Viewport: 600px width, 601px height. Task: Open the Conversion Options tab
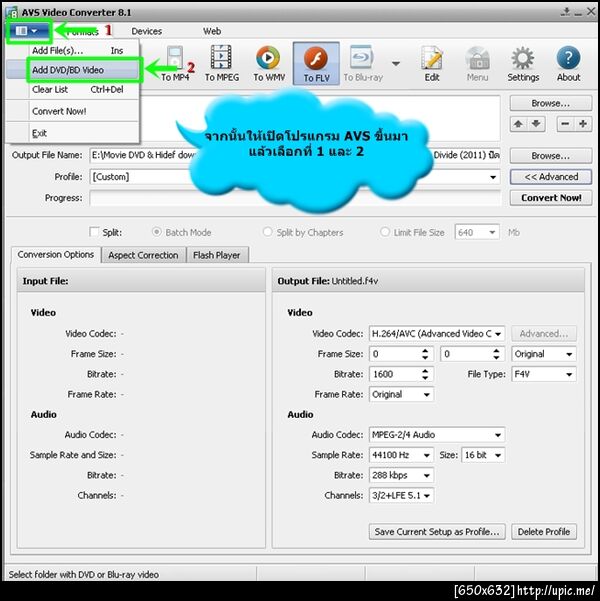56,255
